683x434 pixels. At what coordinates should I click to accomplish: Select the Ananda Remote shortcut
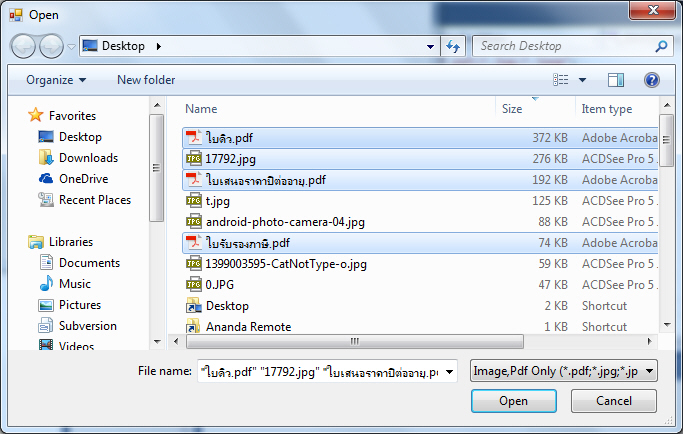click(x=248, y=326)
